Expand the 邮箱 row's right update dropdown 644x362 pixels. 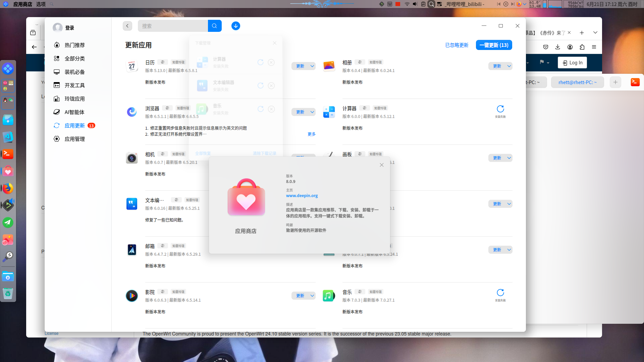pyautogui.click(x=509, y=250)
